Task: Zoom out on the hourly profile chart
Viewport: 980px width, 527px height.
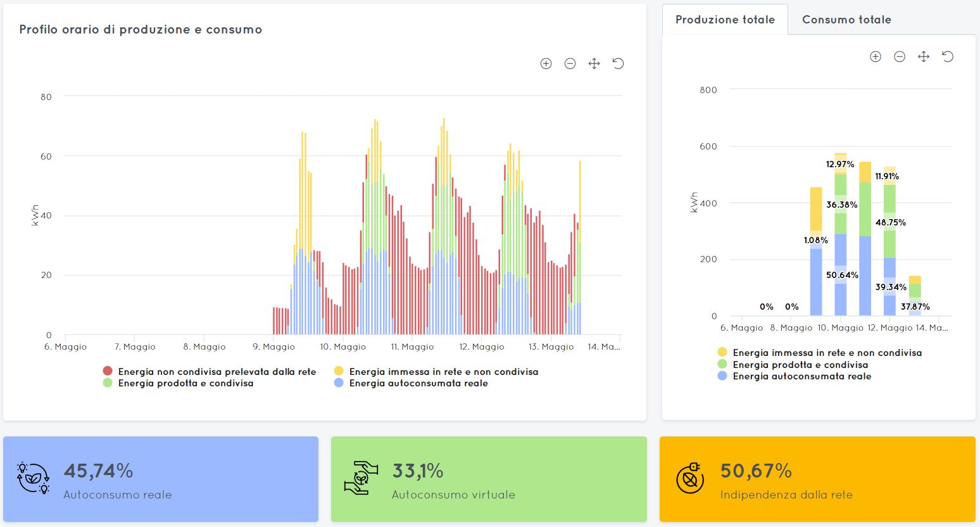Action: [570, 63]
